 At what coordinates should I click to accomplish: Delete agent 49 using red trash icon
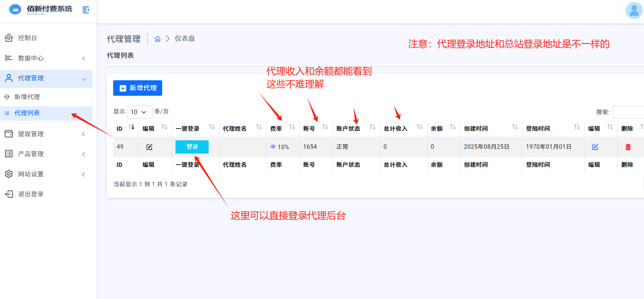628,147
